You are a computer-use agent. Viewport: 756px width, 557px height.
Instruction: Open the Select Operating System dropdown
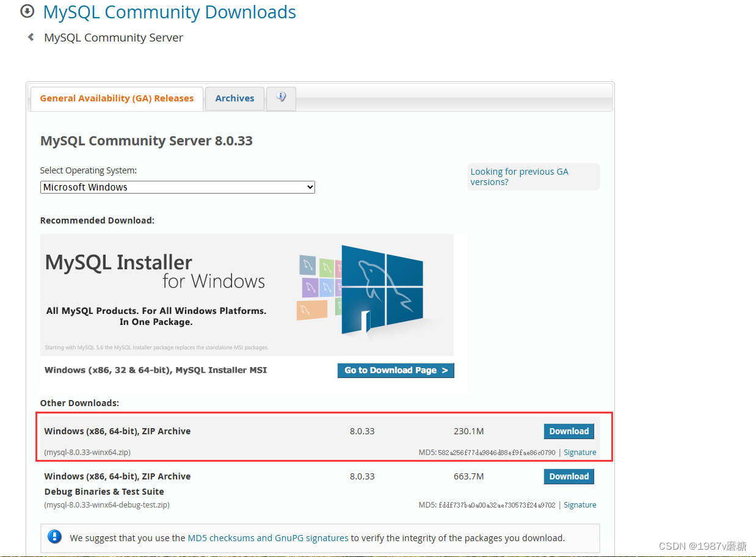click(178, 187)
